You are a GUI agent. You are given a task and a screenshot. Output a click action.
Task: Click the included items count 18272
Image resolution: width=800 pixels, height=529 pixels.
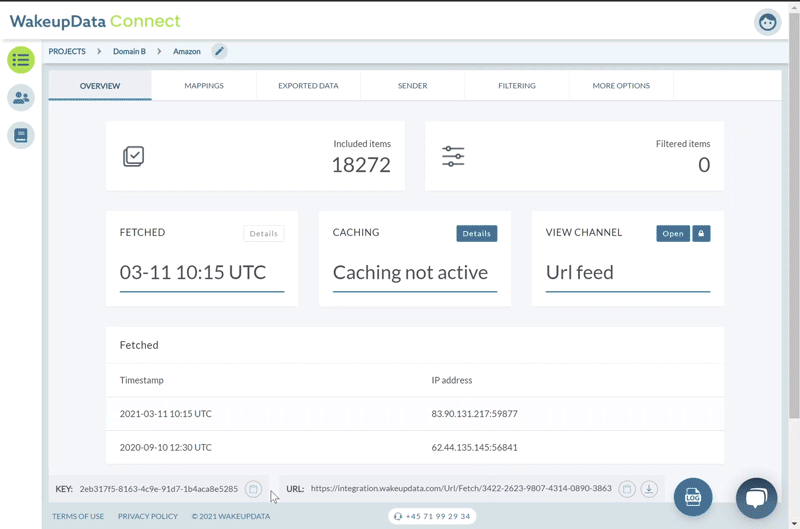tap(361, 165)
